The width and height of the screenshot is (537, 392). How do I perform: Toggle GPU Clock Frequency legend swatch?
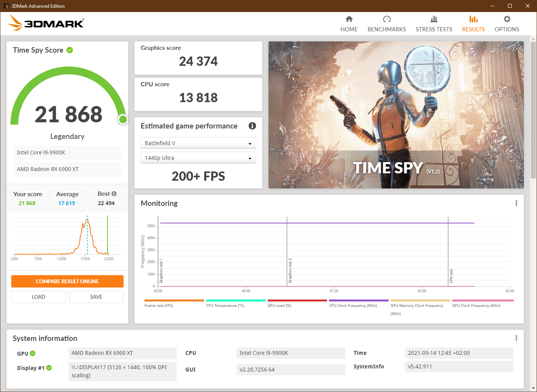point(483,300)
